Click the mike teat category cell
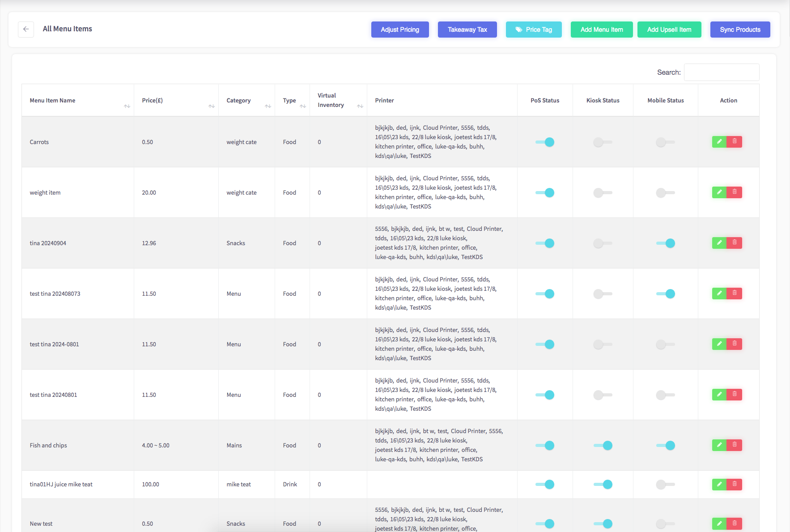The width and height of the screenshot is (790, 532). pyautogui.click(x=239, y=485)
